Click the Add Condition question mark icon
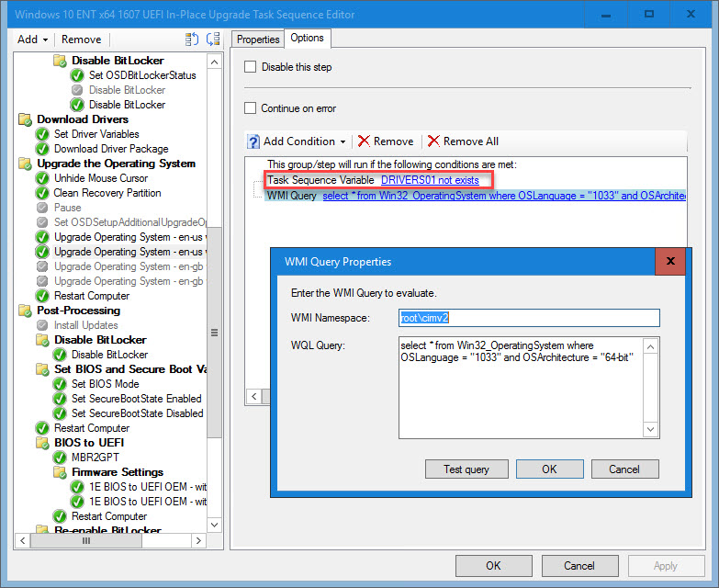 point(253,141)
